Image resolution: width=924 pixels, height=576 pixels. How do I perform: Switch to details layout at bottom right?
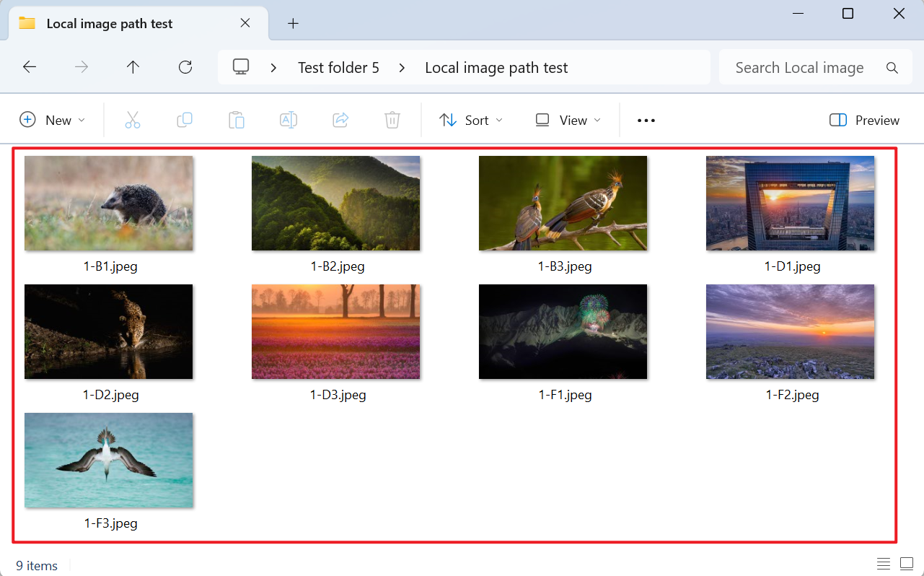(x=884, y=563)
